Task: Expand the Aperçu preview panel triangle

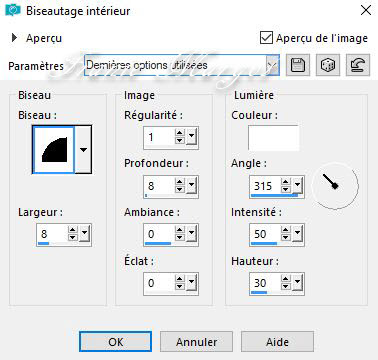Action: pyautogui.click(x=14, y=37)
